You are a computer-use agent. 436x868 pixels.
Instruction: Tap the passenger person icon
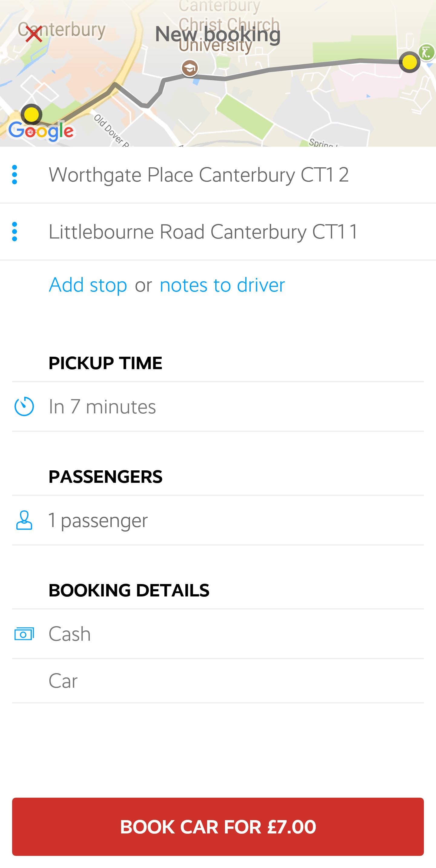coord(24,520)
